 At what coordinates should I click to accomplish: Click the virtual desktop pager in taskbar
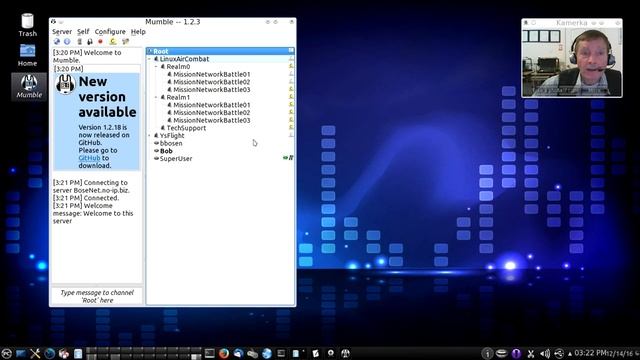click(x=144, y=353)
